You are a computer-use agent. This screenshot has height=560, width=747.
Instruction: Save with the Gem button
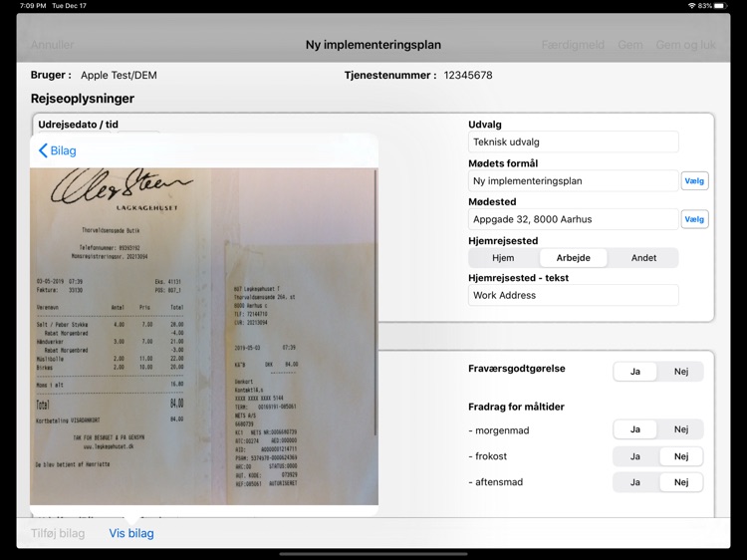630,45
